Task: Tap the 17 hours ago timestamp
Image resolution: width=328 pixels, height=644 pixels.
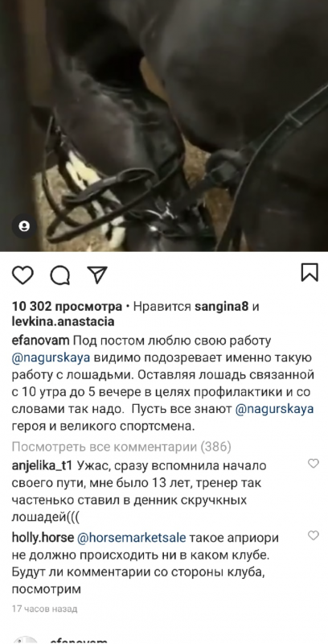Action: click(x=44, y=609)
